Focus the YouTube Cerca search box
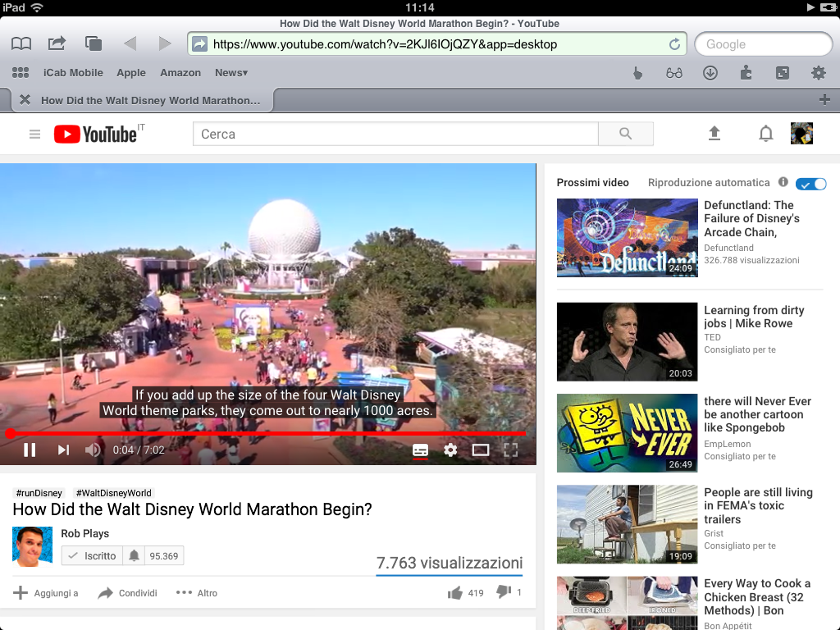 [395, 134]
